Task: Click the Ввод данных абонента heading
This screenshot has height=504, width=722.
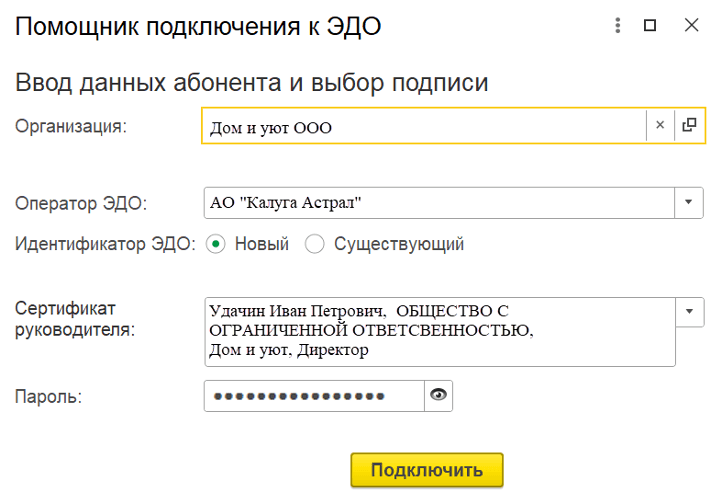Action: [252, 82]
